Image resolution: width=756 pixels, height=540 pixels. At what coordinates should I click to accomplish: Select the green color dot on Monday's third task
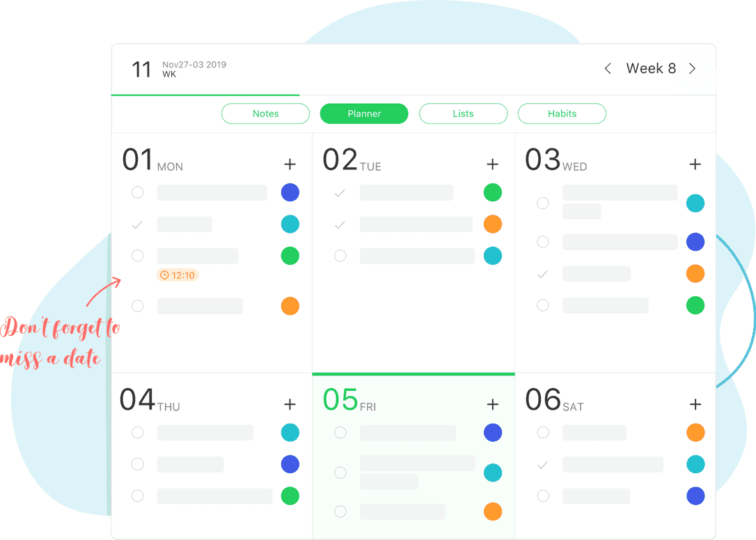(290, 256)
